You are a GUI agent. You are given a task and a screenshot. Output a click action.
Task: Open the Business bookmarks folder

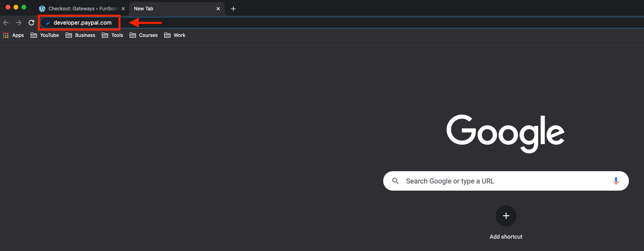80,35
